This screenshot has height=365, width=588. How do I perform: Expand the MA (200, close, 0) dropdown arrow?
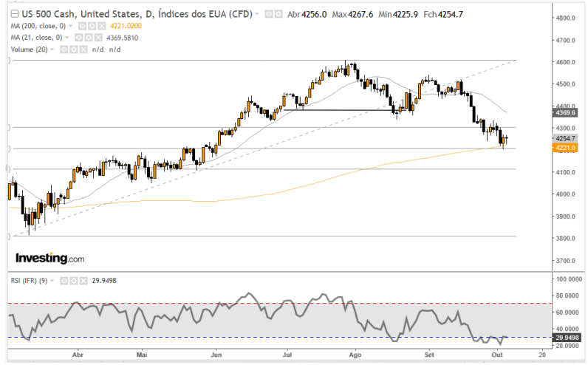(x=69, y=26)
